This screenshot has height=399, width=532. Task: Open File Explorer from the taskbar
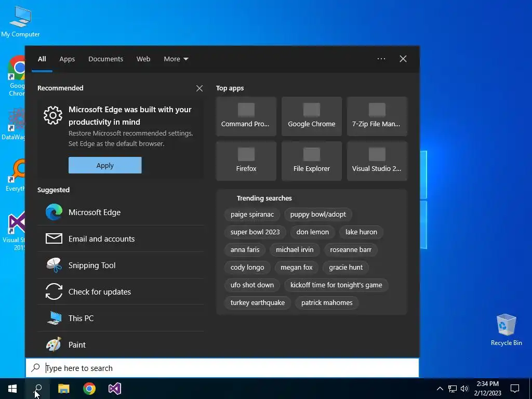[x=63, y=389]
